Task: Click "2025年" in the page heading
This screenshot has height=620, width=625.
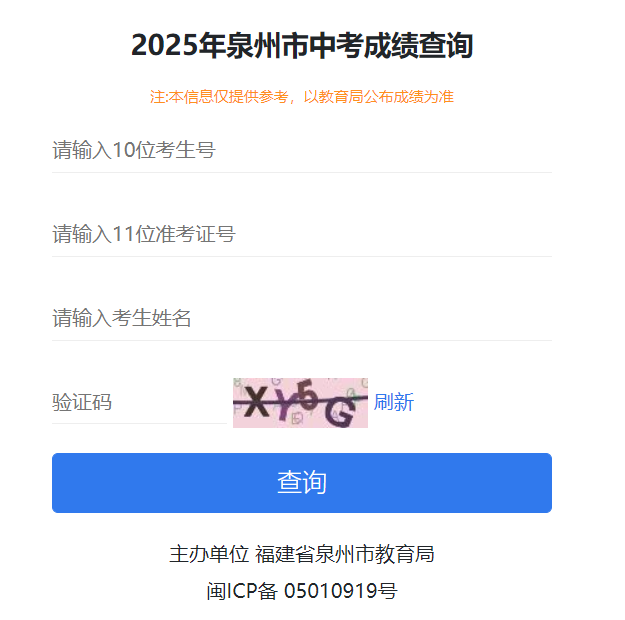Action: tap(165, 46)
